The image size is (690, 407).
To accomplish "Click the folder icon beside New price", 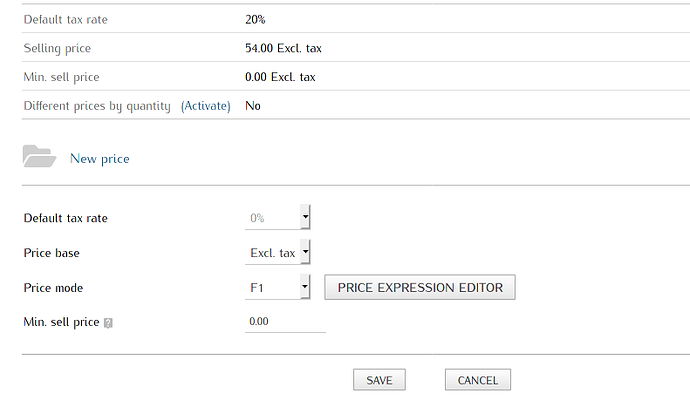I will 40,156.
